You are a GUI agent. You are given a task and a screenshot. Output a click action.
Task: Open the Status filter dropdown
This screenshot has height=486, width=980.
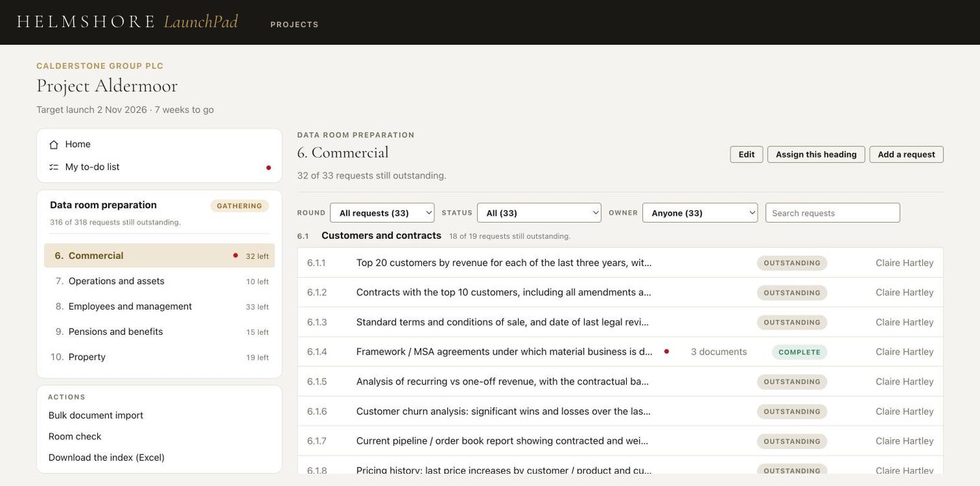(x=539, y=213)
